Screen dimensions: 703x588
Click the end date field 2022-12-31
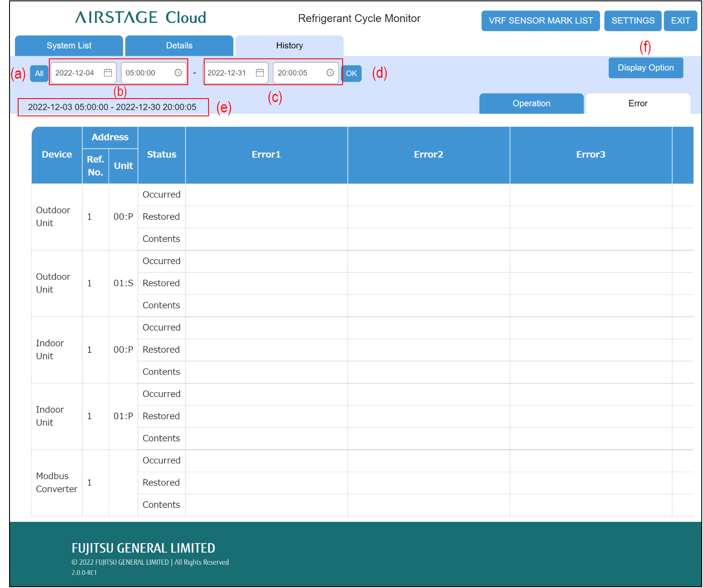pos(227,73)
